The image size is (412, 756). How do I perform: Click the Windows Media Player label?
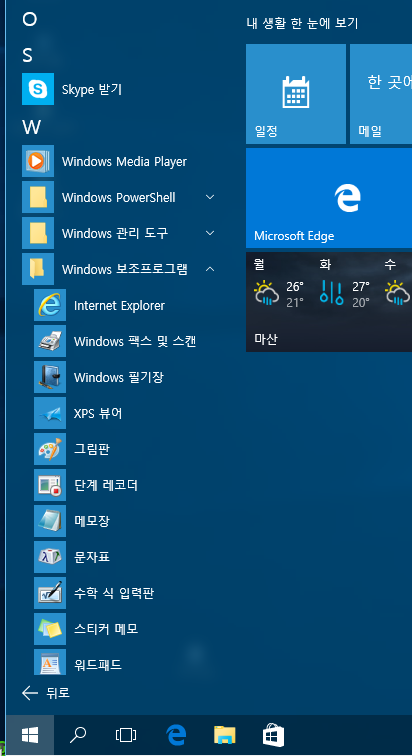pyautogui.click(x=124, y=162)
